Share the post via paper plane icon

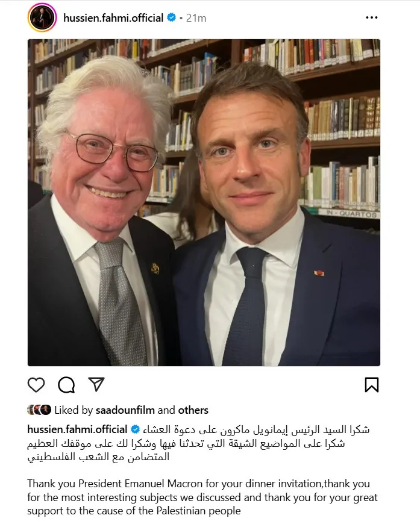(x=96, y=384)
